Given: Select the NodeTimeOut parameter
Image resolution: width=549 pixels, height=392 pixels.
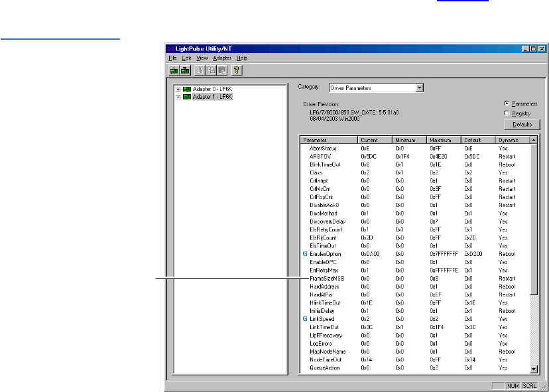Looking at the screenshot, I should (x=326, y=359).
